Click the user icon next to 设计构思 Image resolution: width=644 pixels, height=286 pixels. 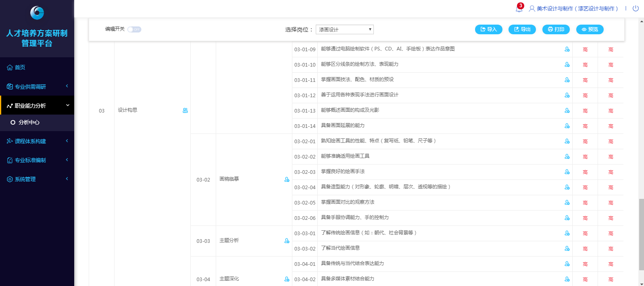point(185,111)
